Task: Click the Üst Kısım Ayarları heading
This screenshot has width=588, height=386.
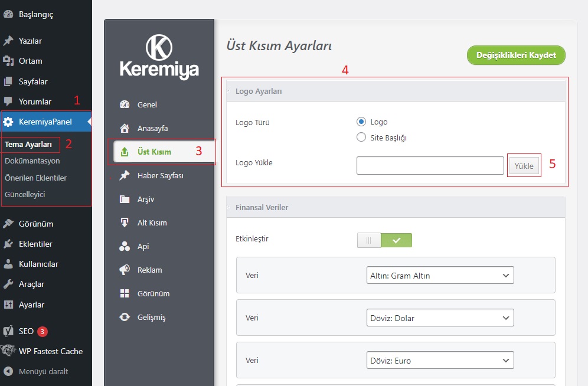Action: pos(279,45)
